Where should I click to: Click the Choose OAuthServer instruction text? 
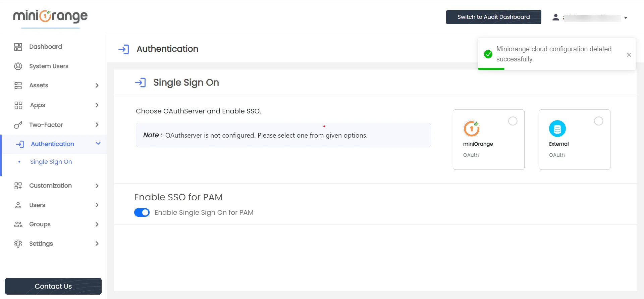pos(198,111)
